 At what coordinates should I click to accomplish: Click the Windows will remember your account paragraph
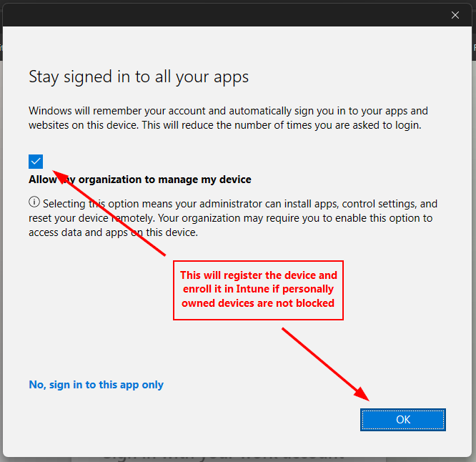229,118
